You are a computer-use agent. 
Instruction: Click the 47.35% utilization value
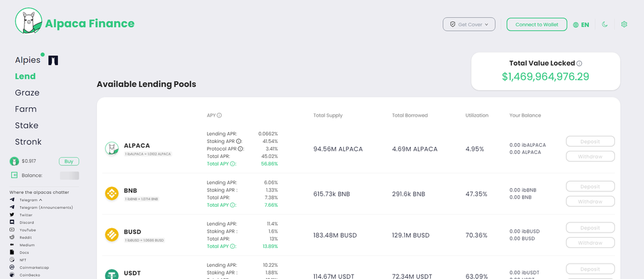477,194
